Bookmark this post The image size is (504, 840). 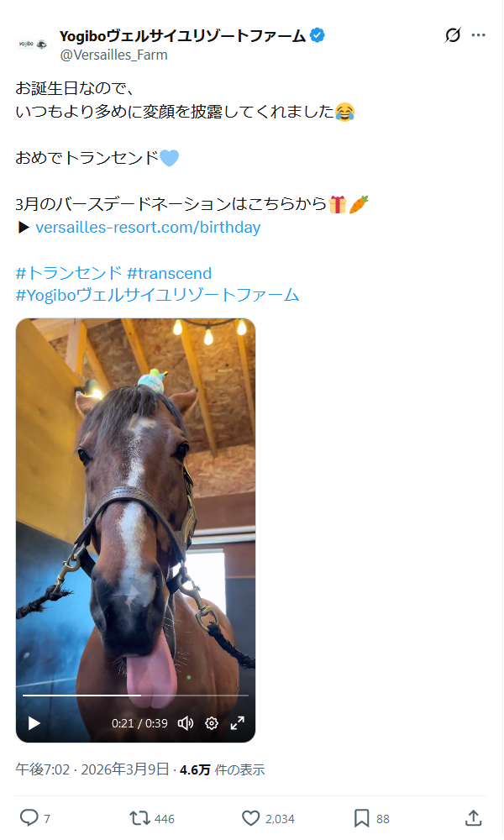[x=361, y=818]
